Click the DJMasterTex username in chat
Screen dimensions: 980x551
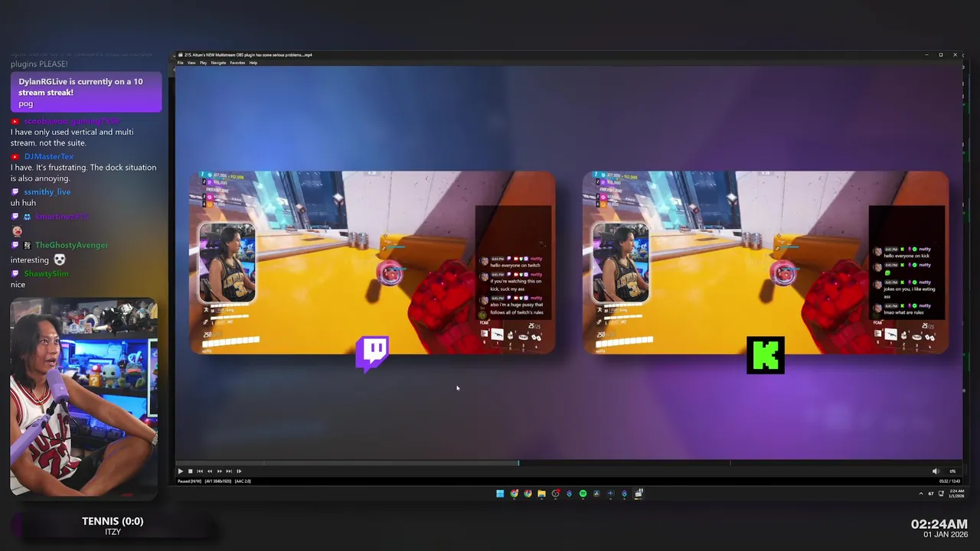coord(49,156)
